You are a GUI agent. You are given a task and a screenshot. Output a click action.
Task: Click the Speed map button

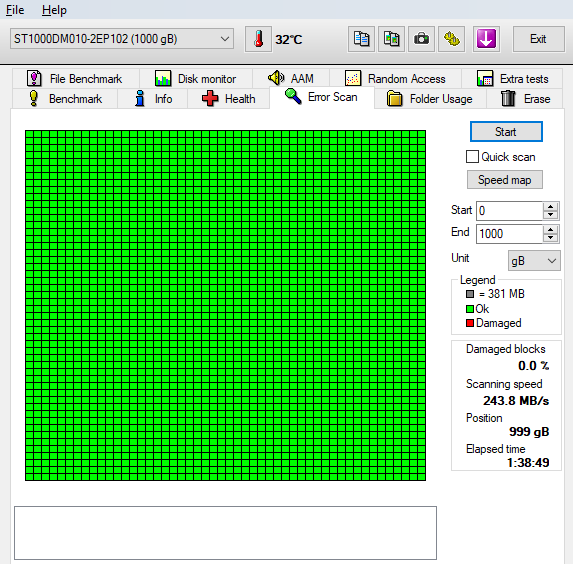(x=505, y=179)
